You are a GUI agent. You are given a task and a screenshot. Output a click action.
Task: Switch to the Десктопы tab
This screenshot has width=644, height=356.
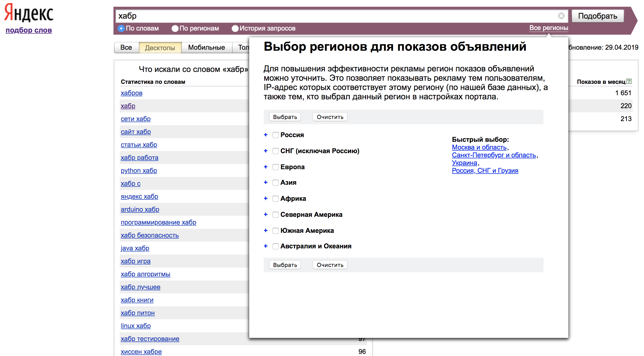point(160,48)
